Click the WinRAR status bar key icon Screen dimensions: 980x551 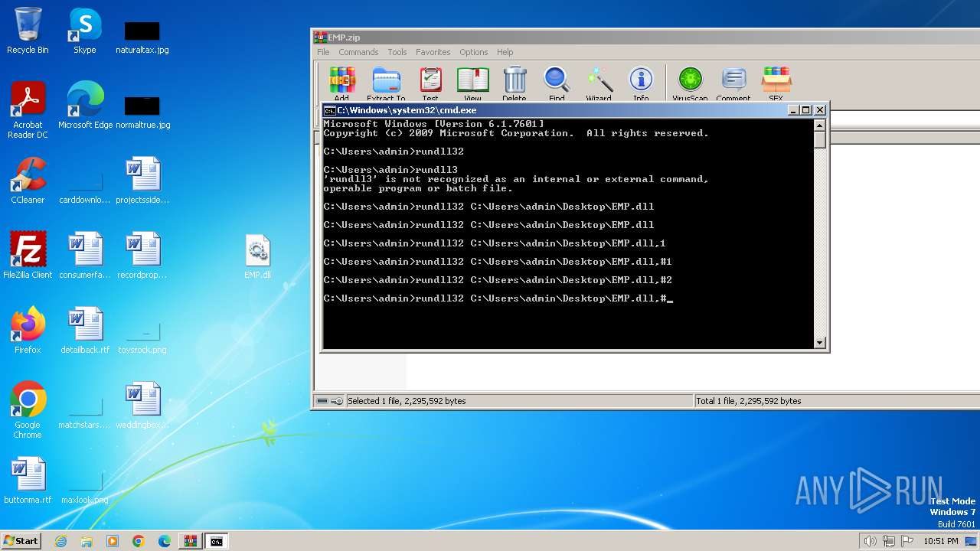click(337, 401)
